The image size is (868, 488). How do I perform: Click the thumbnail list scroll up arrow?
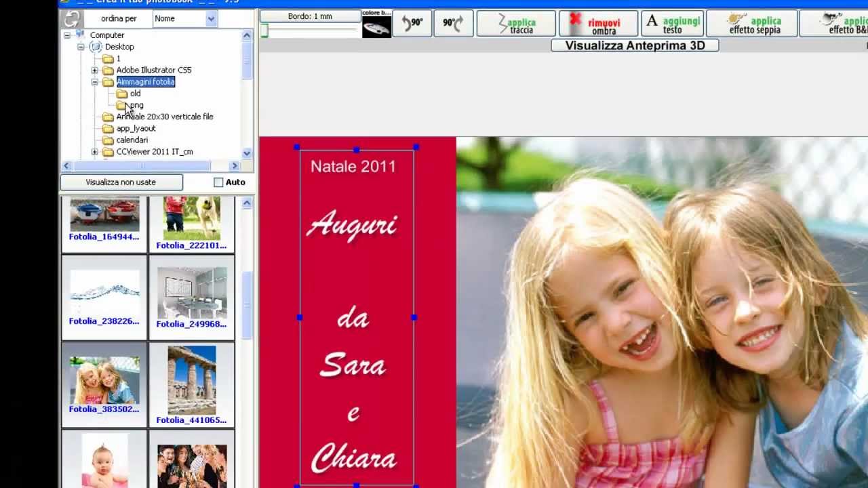point(247,203)
